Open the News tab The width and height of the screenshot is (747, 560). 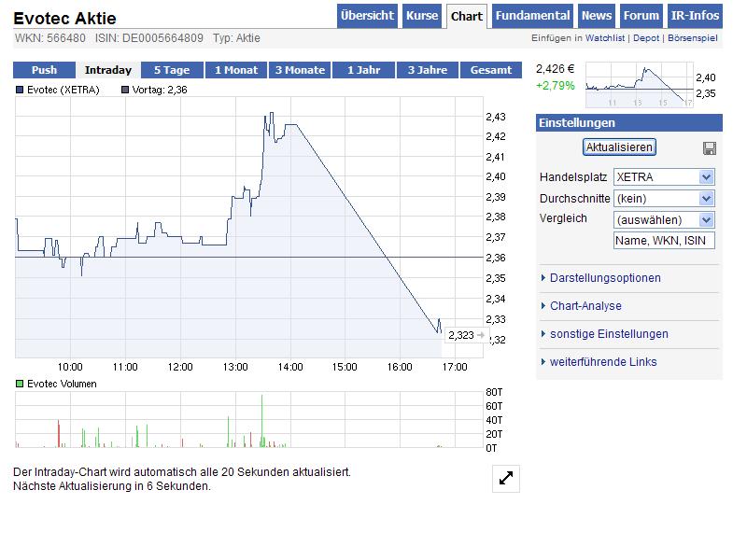597,16
